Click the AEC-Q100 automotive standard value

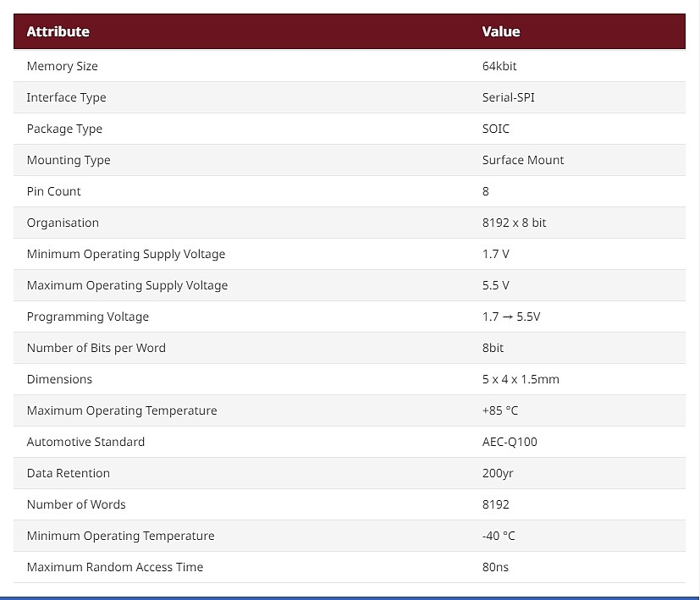[x=510, y=442]
